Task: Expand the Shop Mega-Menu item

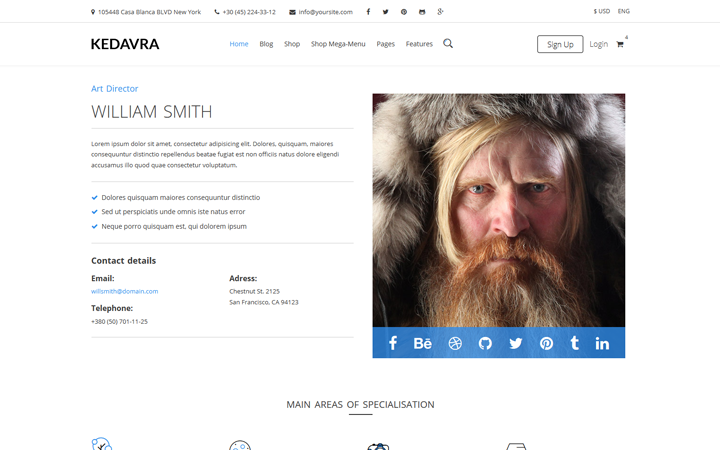Action: pyautogui.click(x=338, y=44)
